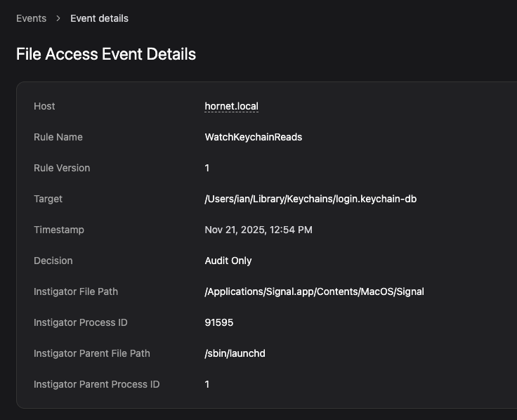This screenshot has width=517, height=420.
Task: Select the Nov 21, 2025 timestamp value
Action: click(258, 230)
